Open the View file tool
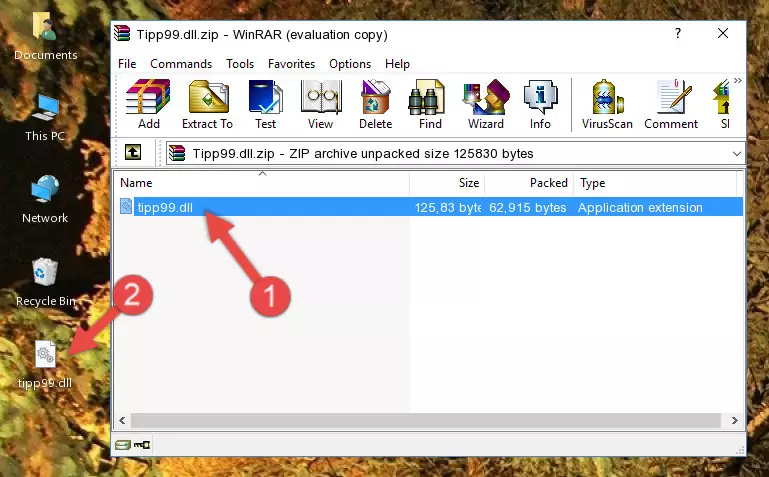 [321, 104]
